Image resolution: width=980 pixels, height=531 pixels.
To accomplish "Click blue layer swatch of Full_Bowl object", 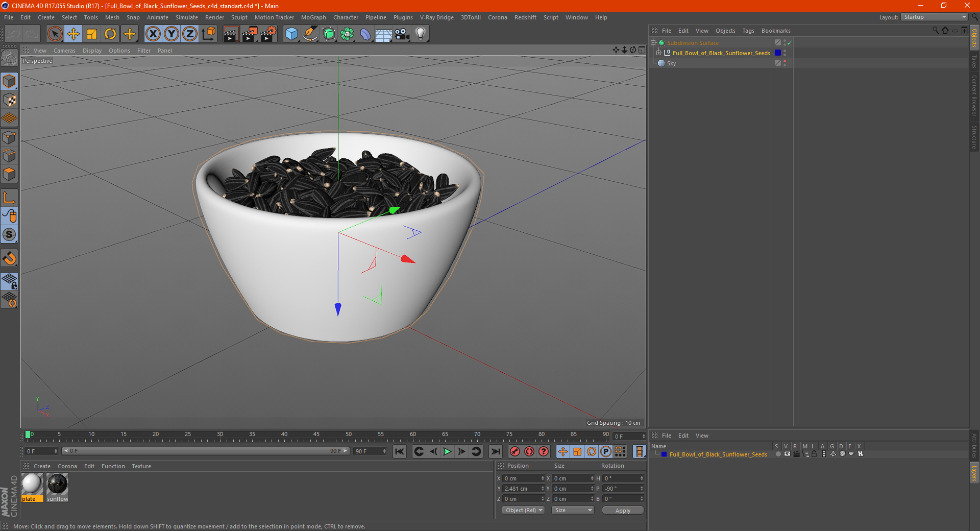I will [x=778, y=53].
